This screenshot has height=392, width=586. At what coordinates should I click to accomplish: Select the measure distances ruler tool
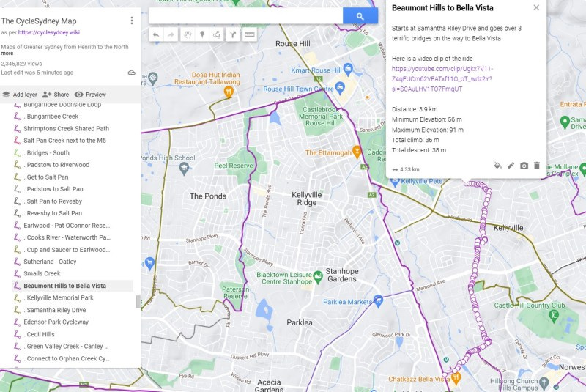coord(249,34)
